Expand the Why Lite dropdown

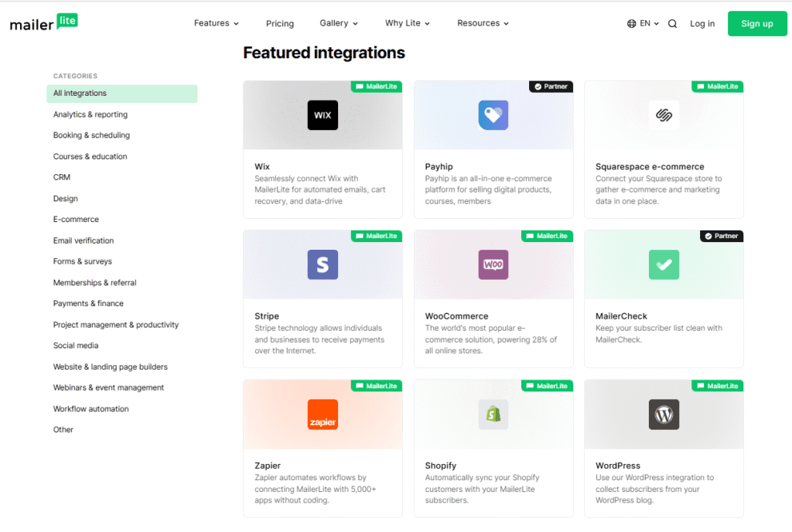[407, 23]
